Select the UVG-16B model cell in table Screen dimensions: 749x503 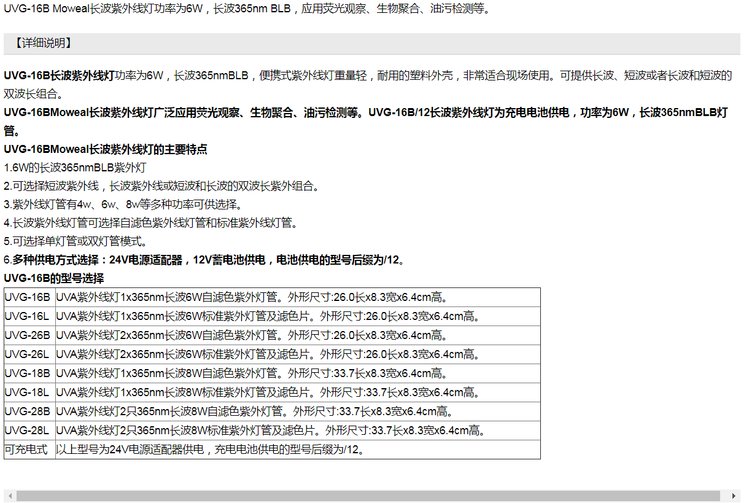pos(27,297)
